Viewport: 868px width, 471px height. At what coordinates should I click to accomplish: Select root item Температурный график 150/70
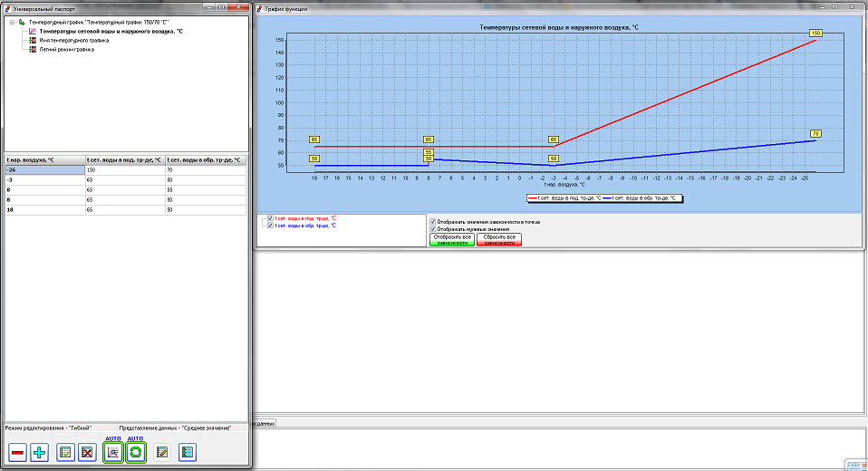(x=99, y=23)
